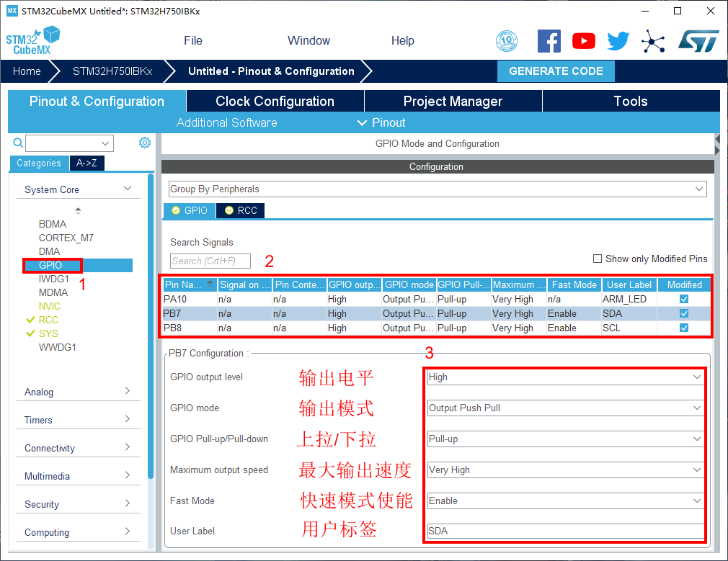Open the Maximum output speed dropdown
The height and width of the screenshot is (561, 728).
[x=564, y=470]
